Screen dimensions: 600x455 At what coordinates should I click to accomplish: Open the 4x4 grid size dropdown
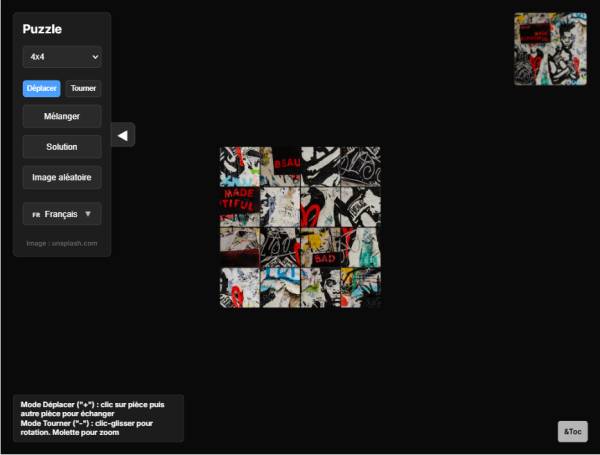click(x=62, y=57)
